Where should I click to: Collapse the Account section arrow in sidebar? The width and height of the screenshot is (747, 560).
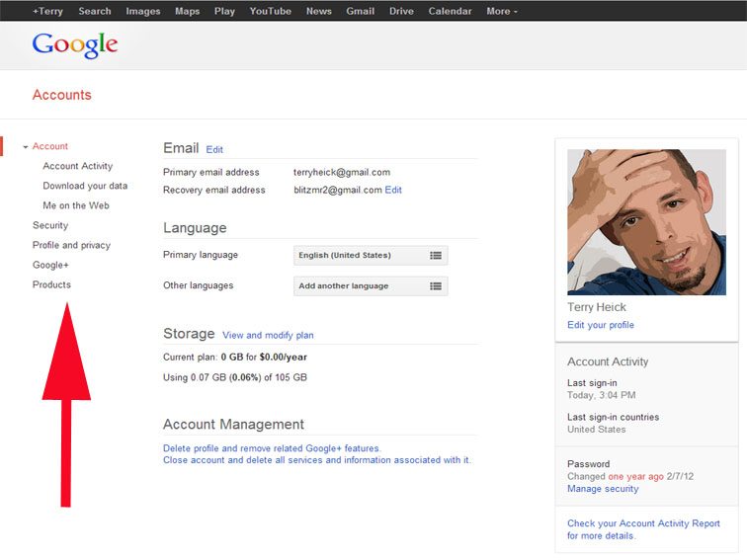point(26,147)
